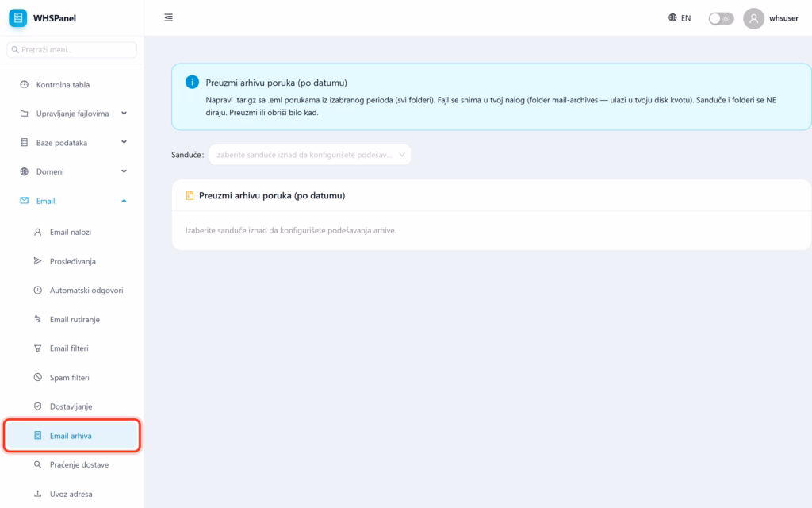Open Kontrolna tabla menu item
The width and height of the screenshot is (812, 508).
point(72,84)
